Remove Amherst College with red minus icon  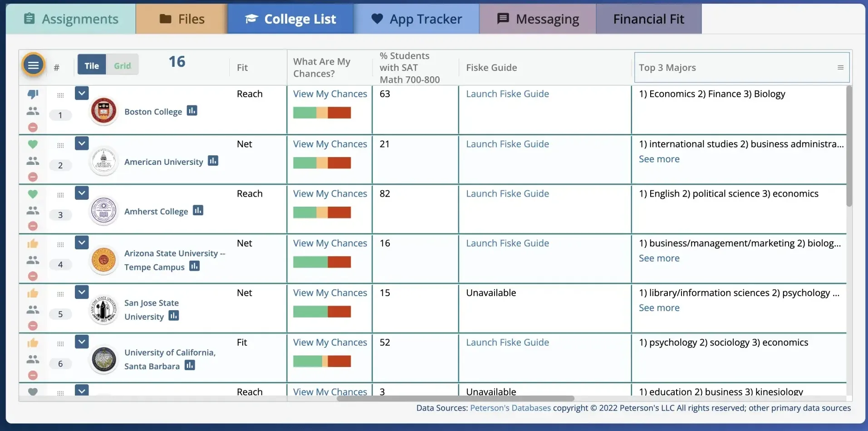pyautogui.click(x=33, y=226)
